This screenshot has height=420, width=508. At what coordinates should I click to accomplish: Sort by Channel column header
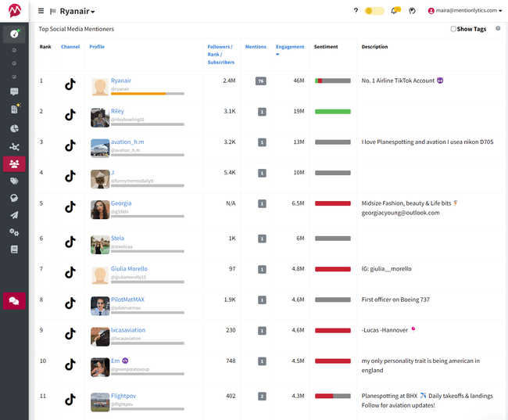tap(70, 47)
